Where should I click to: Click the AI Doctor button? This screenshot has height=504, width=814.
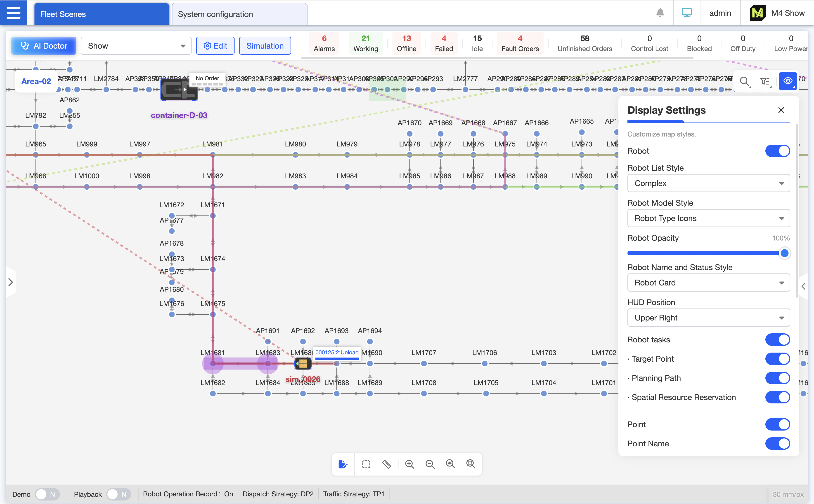(44, 46)
